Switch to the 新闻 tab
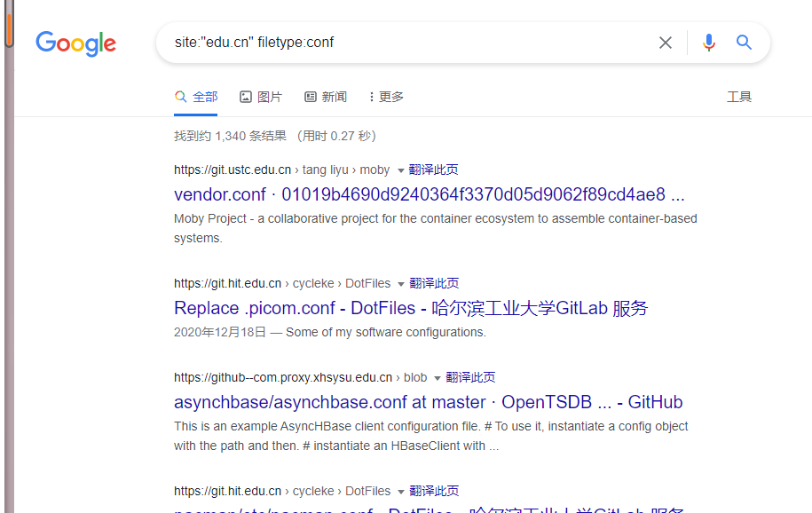The image size is (812, 513). 325,97
